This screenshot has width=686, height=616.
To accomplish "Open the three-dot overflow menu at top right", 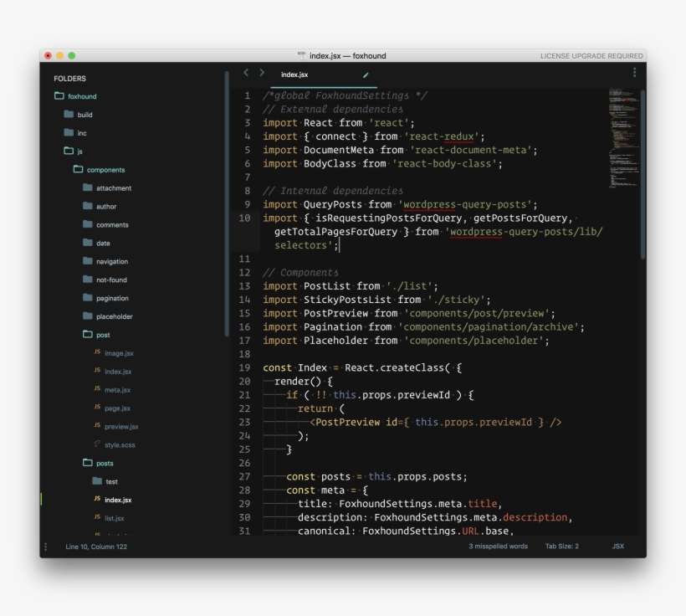I will click(634, 73).
